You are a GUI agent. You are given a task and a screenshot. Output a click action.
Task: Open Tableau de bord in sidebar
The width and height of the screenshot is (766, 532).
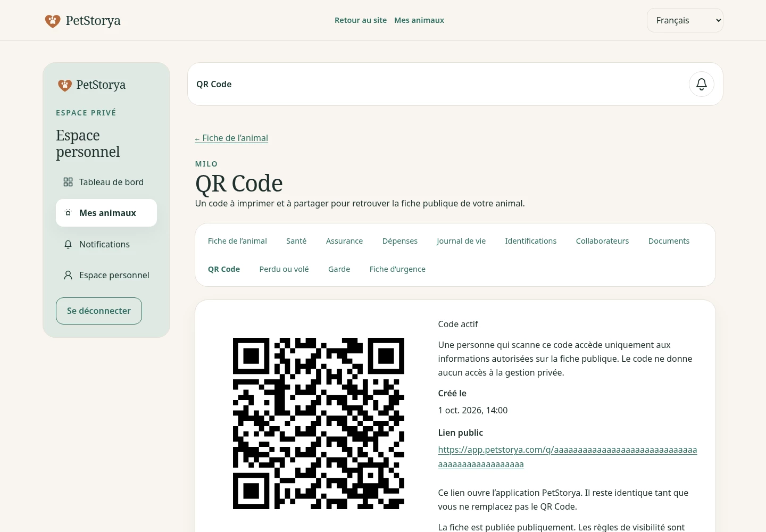click(x=106, y=182)
